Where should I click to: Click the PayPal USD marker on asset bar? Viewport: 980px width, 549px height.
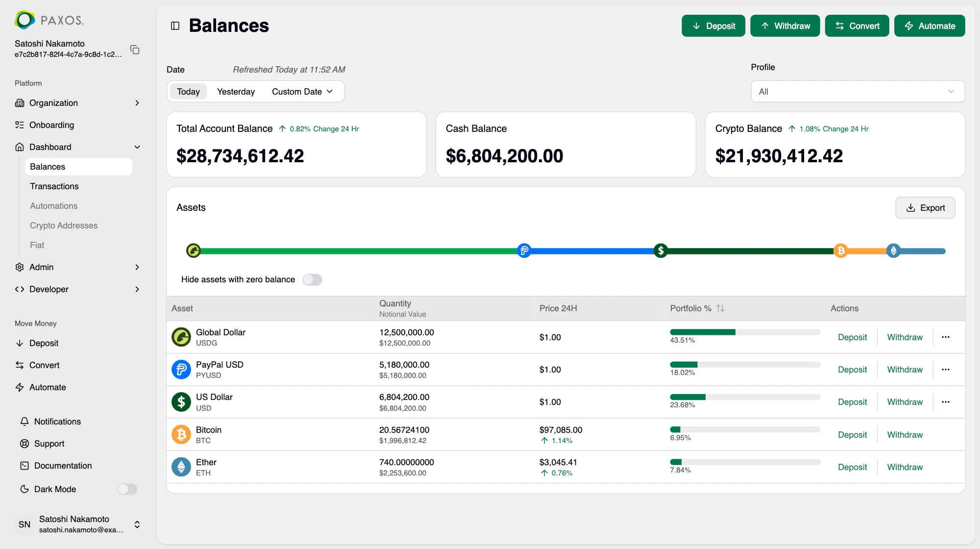click(524, 251)
